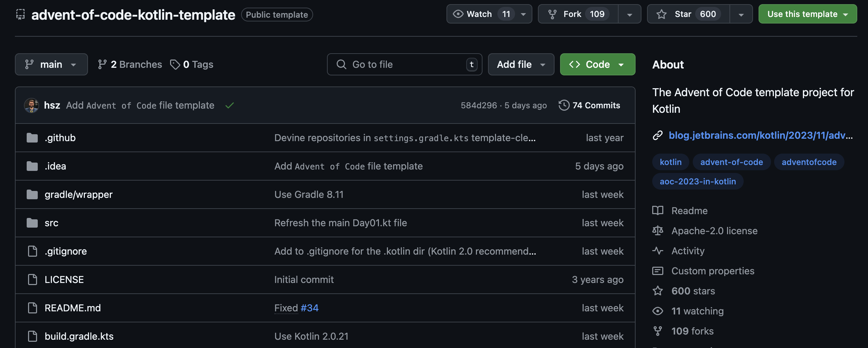Click the repository template icon beside the title
Image resolution: width=868 pixels, height=348 pixels.
pos(20,15)
